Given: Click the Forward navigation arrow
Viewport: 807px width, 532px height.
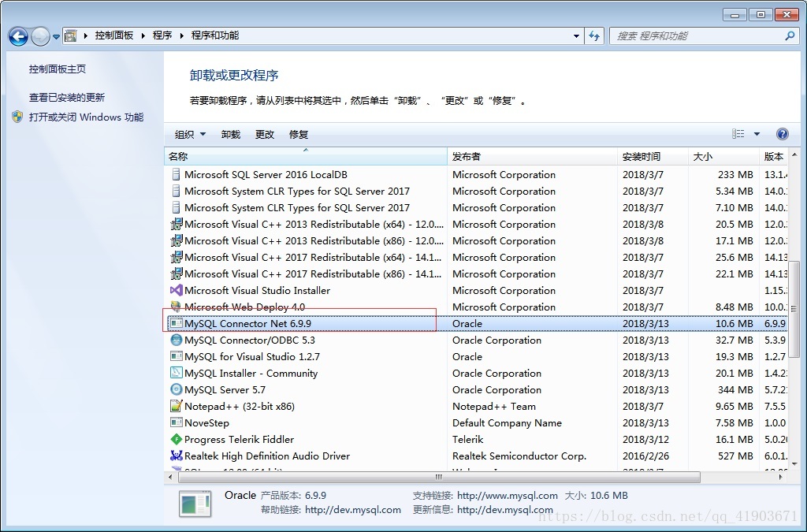Looking at the screenshot, I should point(39,36).
